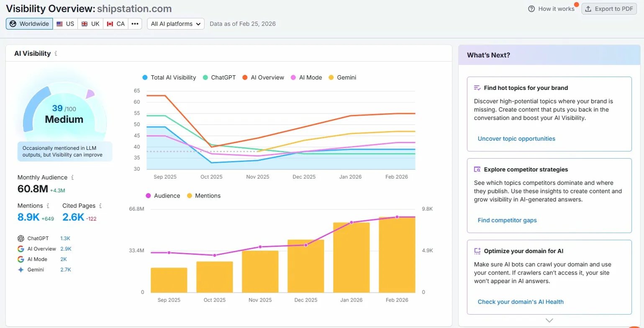Click the shipstation.com domain title
This screenshot has height=328, width=644.
pos(134,8)
